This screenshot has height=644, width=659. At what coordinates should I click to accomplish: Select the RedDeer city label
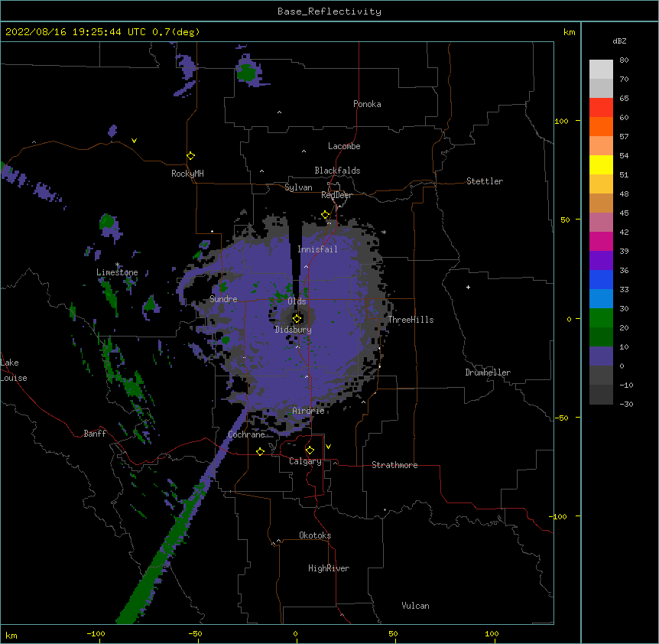point(336,195)
